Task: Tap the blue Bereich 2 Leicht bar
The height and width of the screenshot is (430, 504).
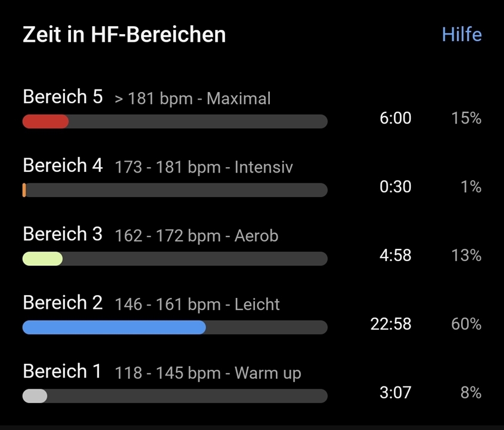Action: 175,327
